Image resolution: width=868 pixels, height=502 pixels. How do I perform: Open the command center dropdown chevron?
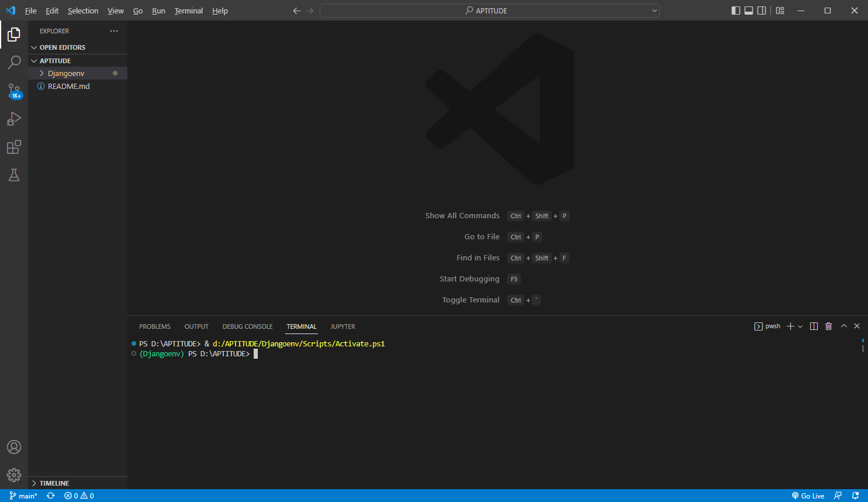654,11
